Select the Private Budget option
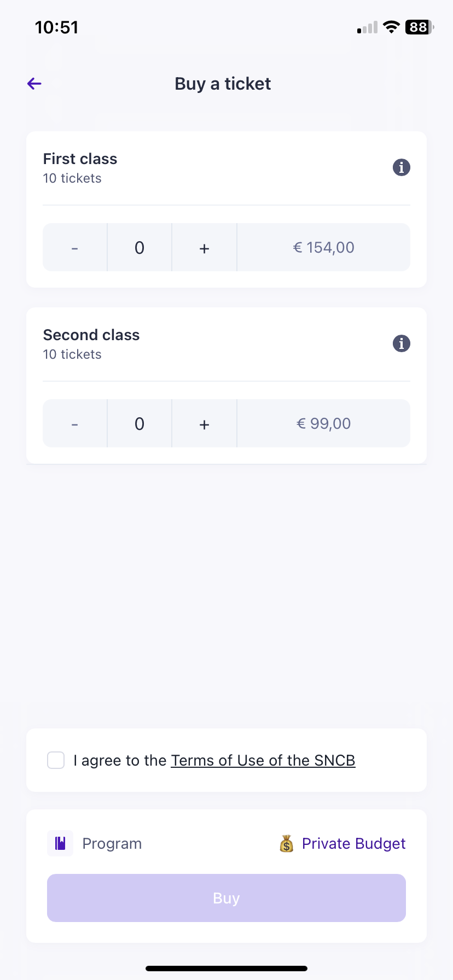453x980 pixels. 353,843
